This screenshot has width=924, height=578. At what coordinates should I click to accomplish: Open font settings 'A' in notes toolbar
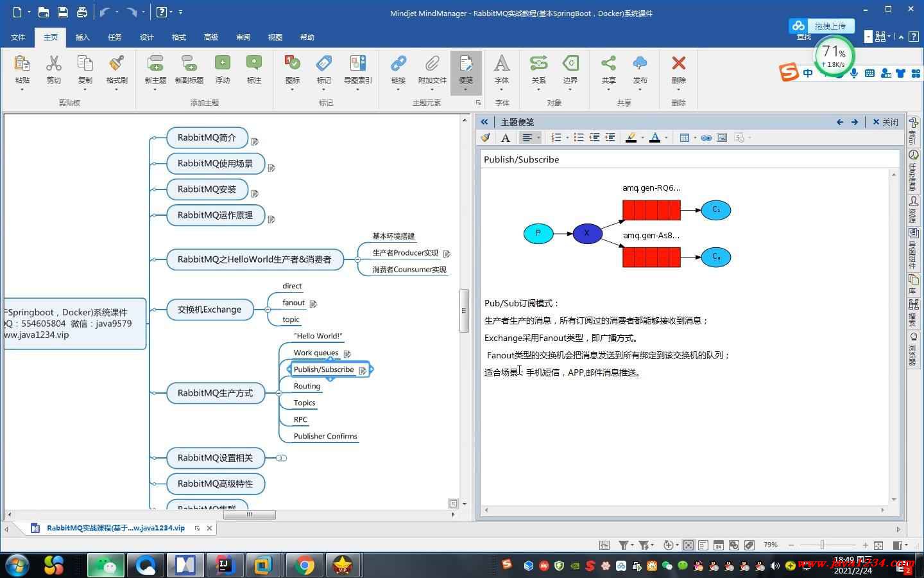click(506, 137)
